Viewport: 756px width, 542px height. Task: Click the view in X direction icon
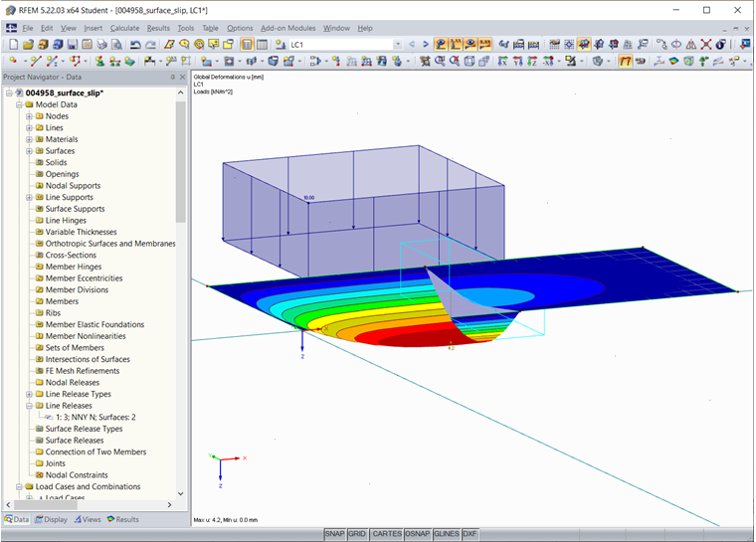pyautogui.click(x=502, y=61)
